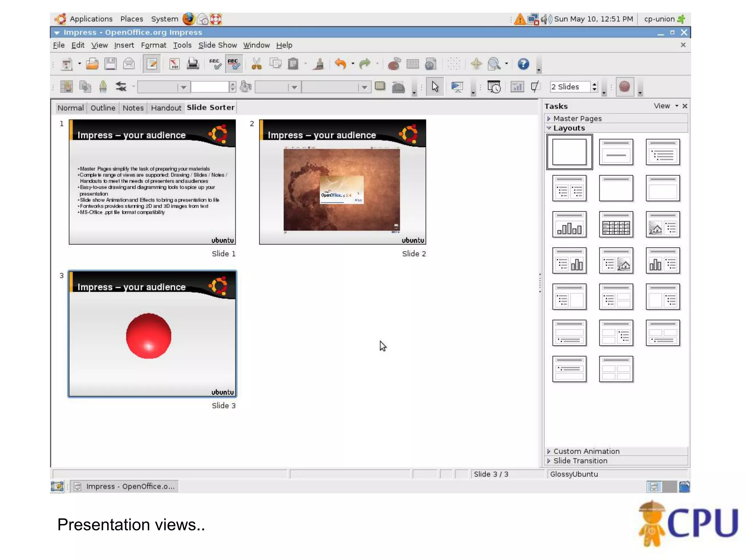Click the Save document icon
Viewport: 747px width, 560px height.
point(110,64)
